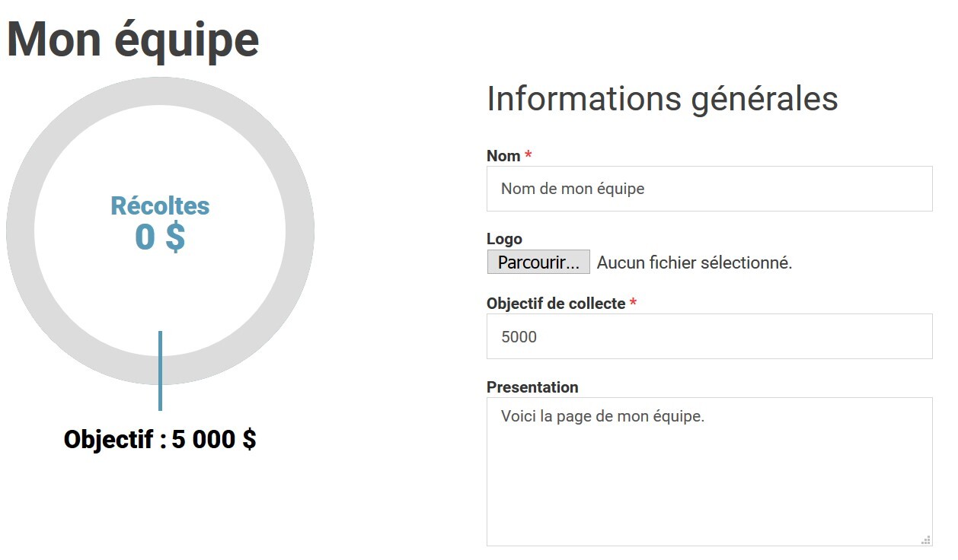Screen dimensions: 958x560
Task: Click the asterisk next to Objectif de collecte
Action: (x=633, y=303)
